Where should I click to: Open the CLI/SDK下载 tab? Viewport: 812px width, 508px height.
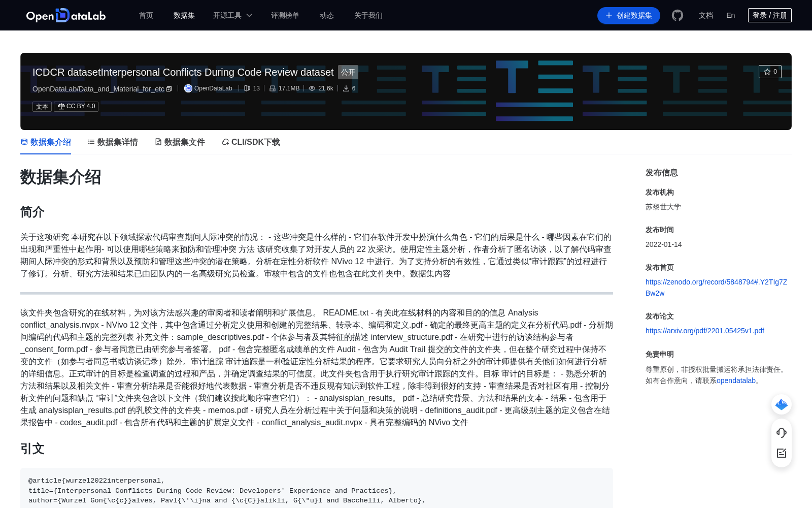(251, 142)
